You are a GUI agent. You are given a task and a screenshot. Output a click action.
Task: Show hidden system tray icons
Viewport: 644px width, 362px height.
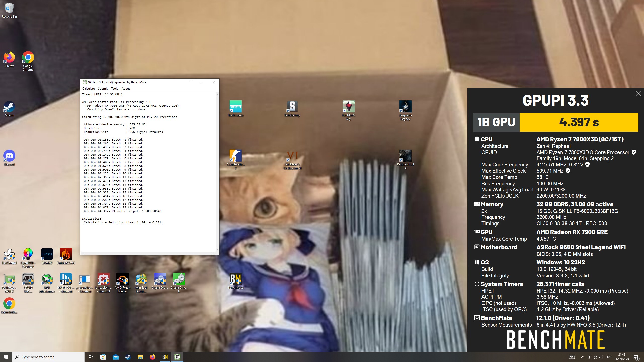point(583,357)
